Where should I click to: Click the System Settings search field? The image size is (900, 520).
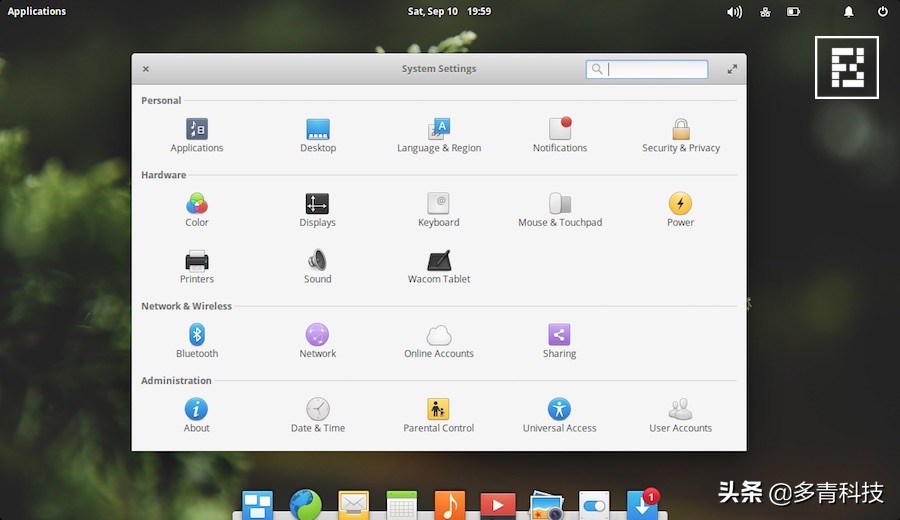pos(656,69)
